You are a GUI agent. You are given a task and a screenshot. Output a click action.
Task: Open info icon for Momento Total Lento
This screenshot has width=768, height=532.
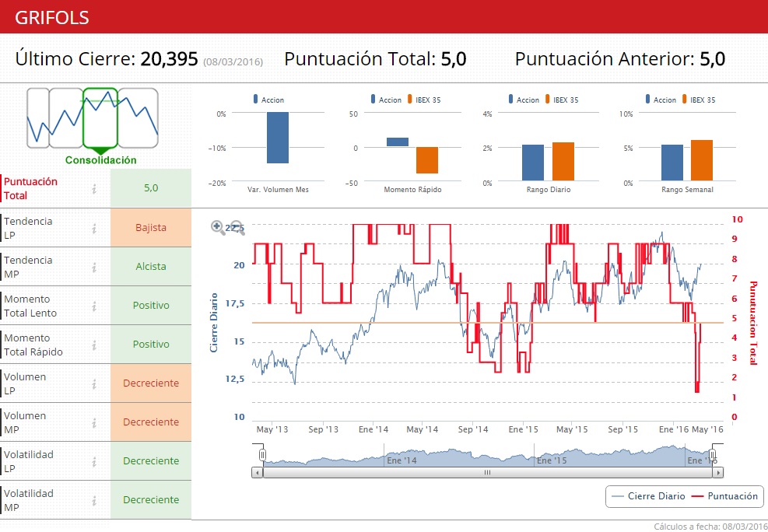pyautogui.click(x=94, y=306)
